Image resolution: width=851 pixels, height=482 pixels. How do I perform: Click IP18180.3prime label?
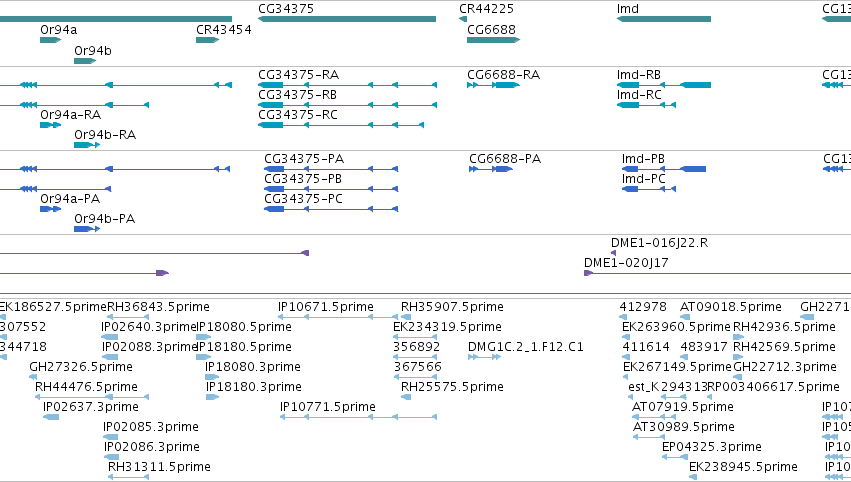(253, 387)
